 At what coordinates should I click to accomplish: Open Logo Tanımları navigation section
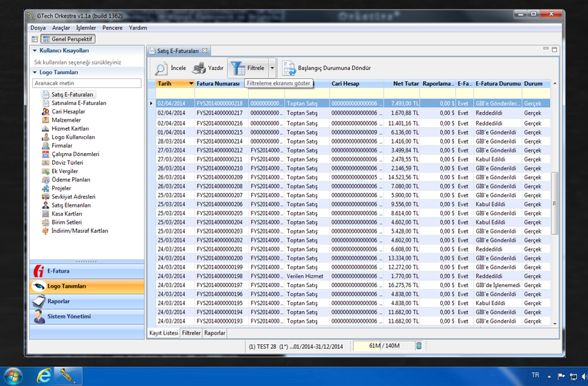click(87, 286)
